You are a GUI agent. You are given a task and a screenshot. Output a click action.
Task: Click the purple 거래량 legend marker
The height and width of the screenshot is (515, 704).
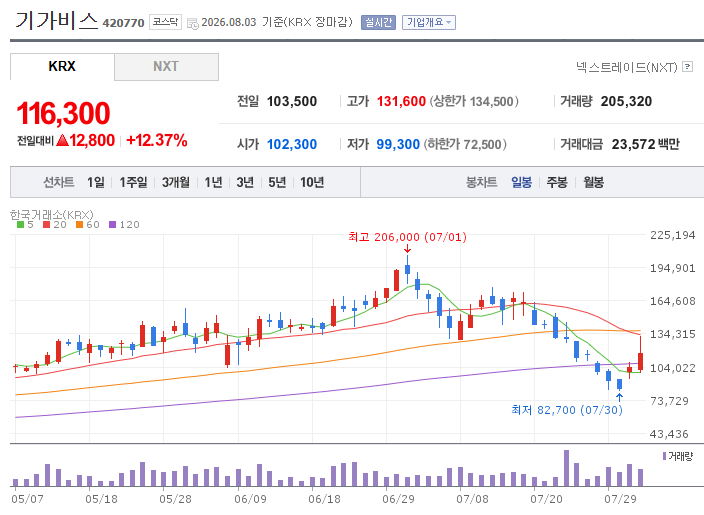pos(664,456)
